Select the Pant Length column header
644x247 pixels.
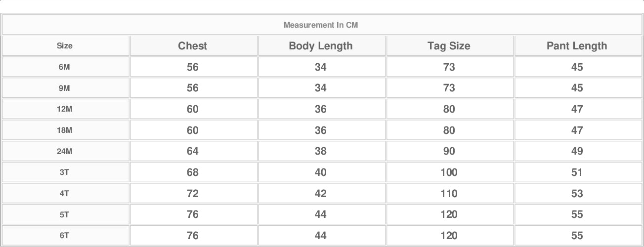[x=577, y=46]
